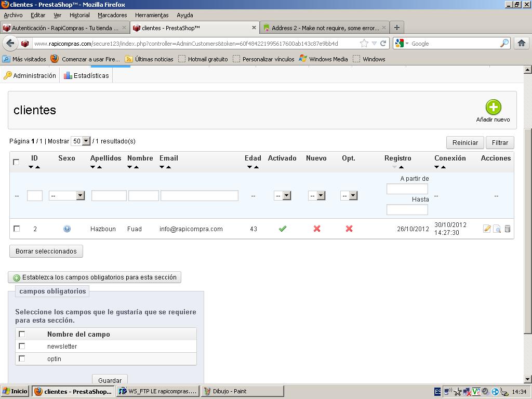
Task: Sort ID column ascending arrow
Action: point(37,167)
